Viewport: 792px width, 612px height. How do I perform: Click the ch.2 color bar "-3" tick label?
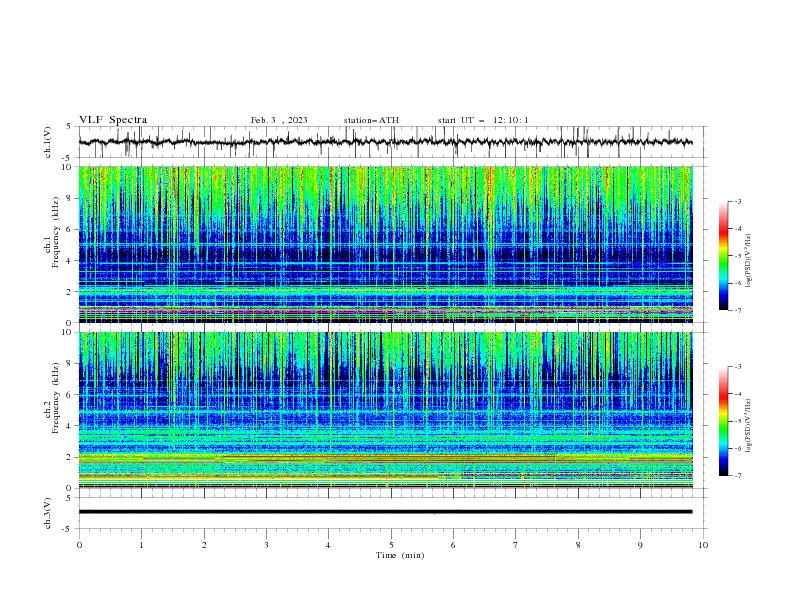(x=738, y=367)
